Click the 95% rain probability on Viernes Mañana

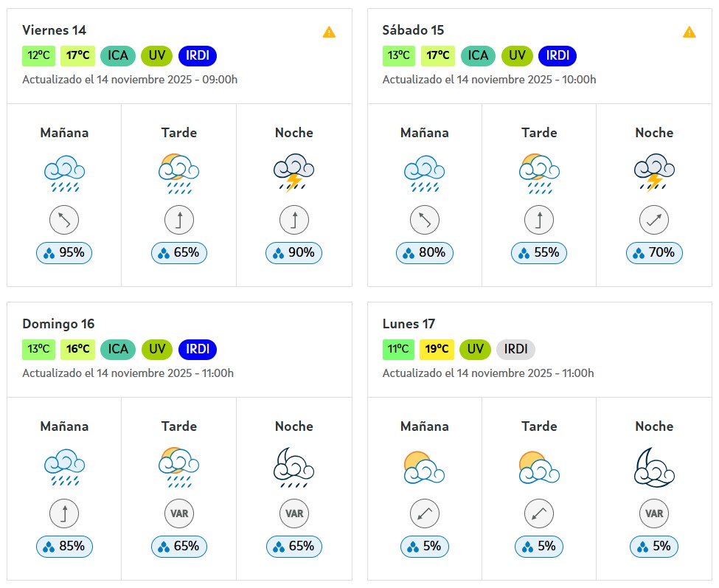[64, 253]
